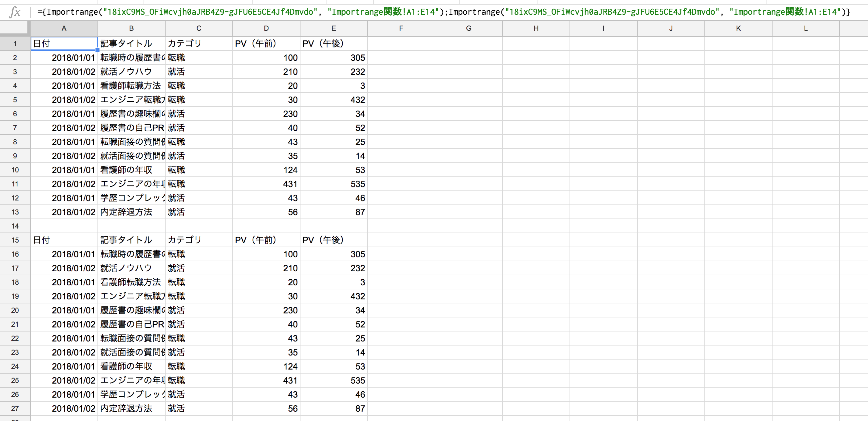Select row 27 header
Viewport: 868px width, 421px height.
tap(15, 409)
